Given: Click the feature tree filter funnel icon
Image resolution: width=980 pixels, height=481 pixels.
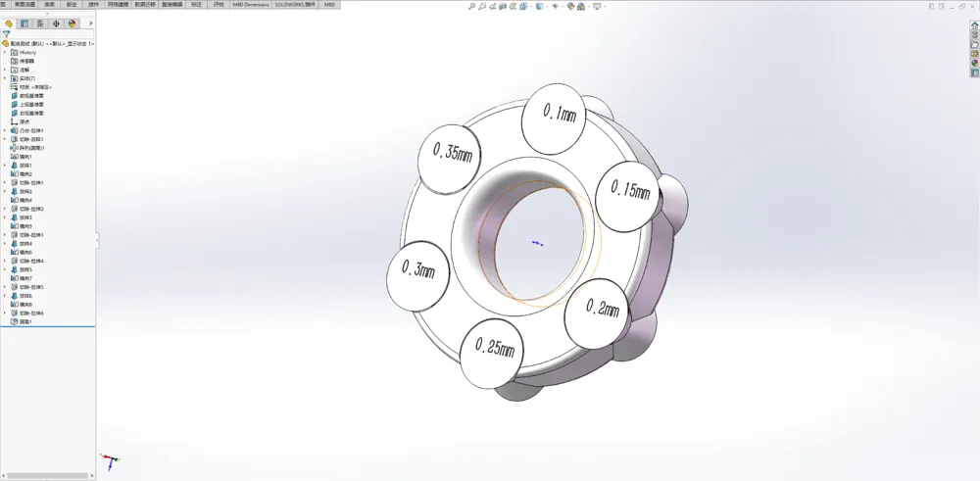Looking at the screenshot, I should click(x=6, y=33).
